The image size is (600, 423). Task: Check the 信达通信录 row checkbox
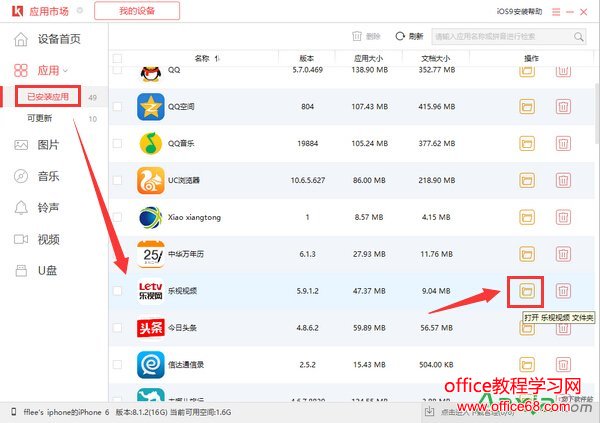[117, 364]
